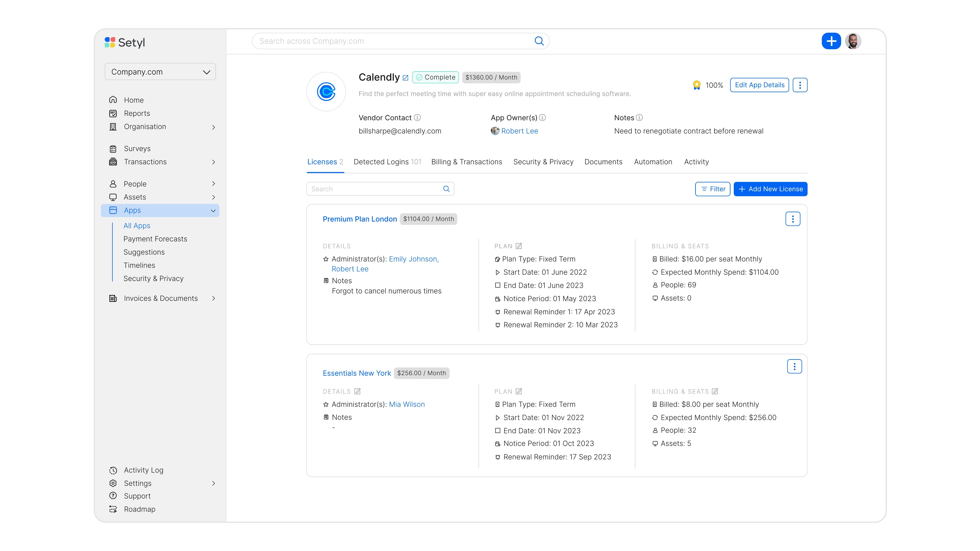980x551 pixels.
Task: Open the Billing & Transactions tab
Action: click(466, 162)
